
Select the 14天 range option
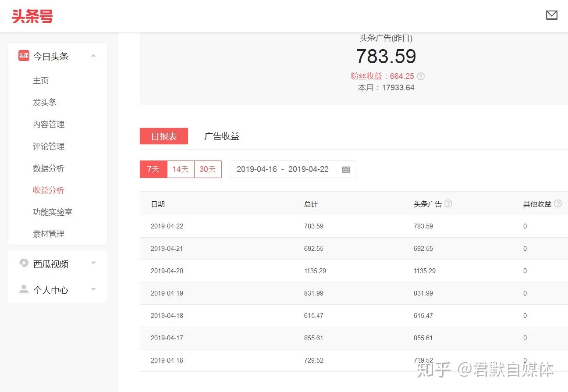(x=181, y=169)
